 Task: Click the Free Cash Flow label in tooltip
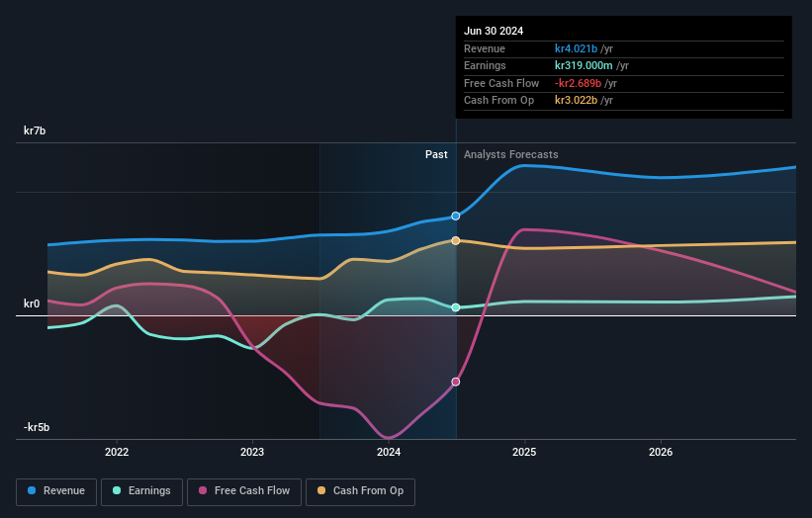tap(501, 83)
